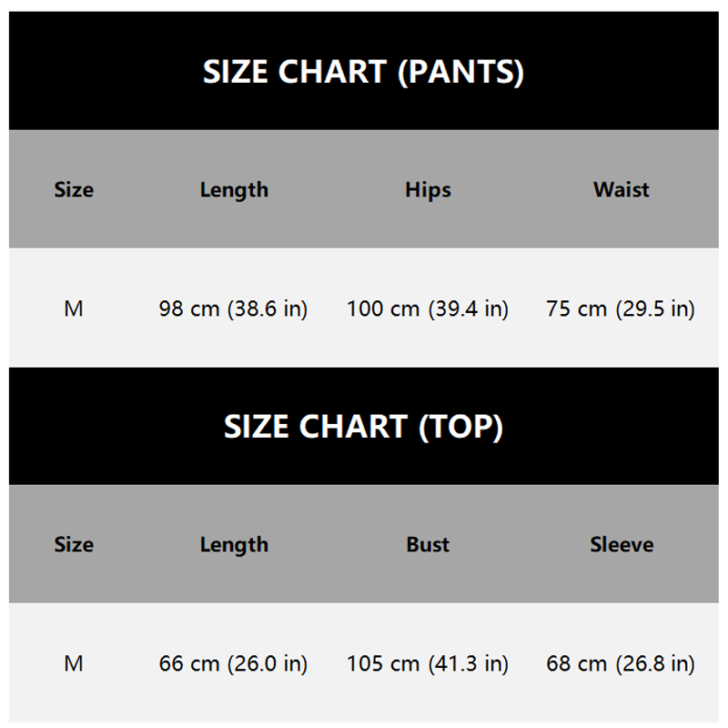This screenshot has width=728, height=728.
Task: Select the Size header in top chart
Action: [74, 545]
